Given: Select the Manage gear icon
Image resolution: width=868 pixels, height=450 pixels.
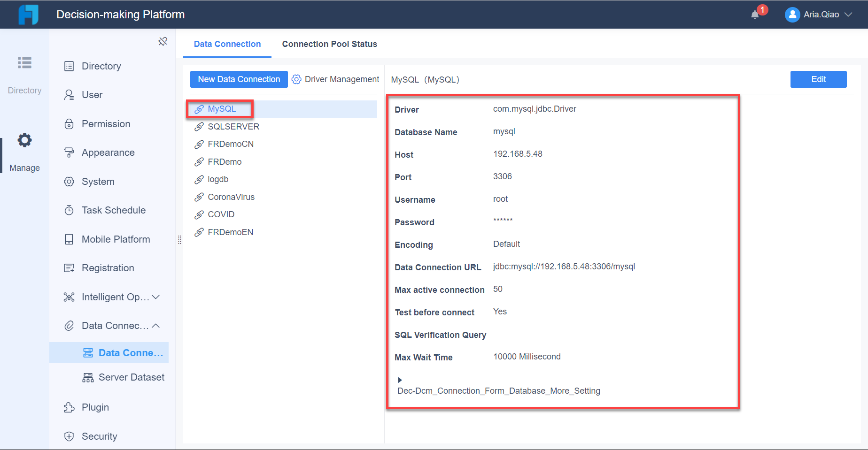Looking at the screenshot, I should pos(24,140).
